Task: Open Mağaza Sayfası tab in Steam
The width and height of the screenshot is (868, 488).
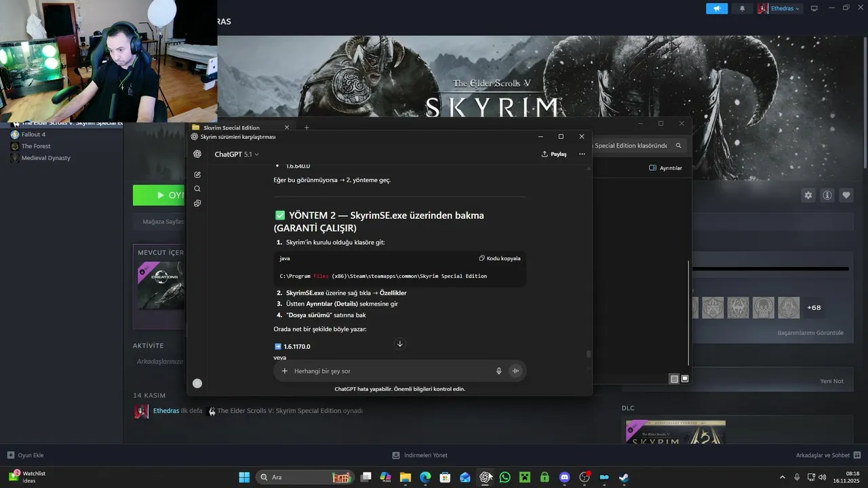Action: pyautogui.click(x=163, y=222)
